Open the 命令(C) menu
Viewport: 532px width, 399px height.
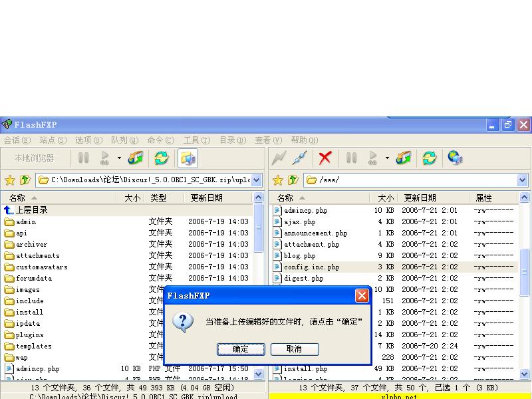coord(161,140)
